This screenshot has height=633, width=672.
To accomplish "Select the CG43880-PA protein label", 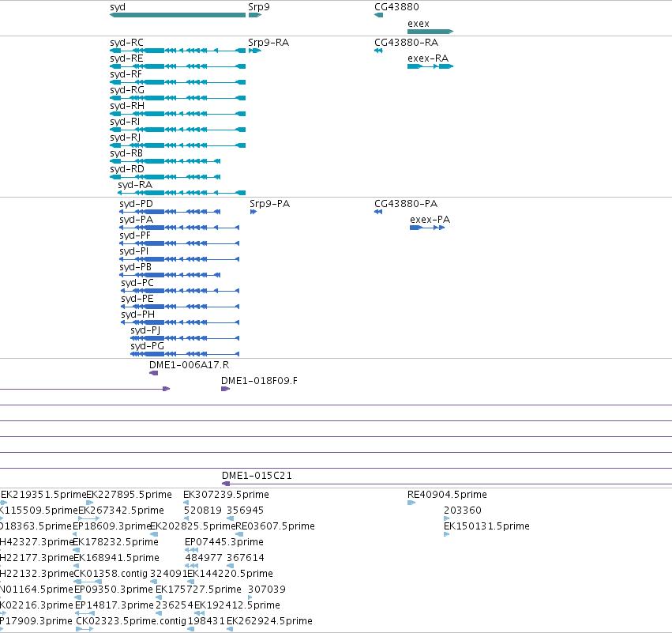I will 406,204.
